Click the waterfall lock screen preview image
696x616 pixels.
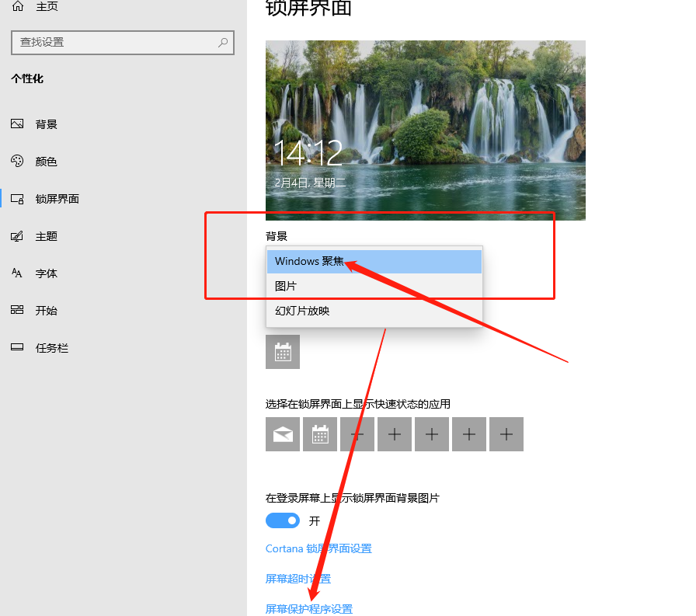(425, 130)
